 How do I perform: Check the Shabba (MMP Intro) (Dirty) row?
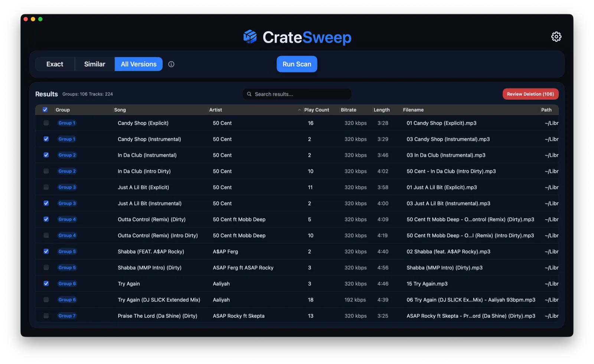pos(46,268)
